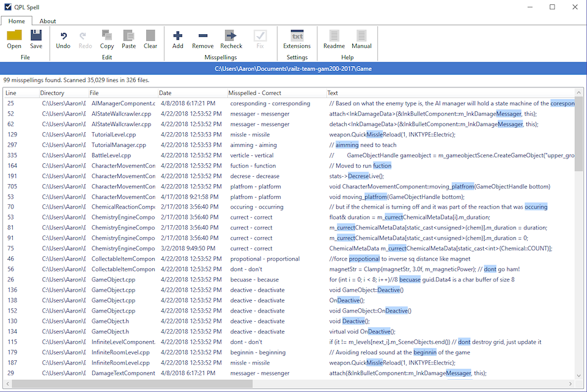Click text 'stats->DecreseLive();'
Screen dimensions: 587x392
(x=356, y=176)
